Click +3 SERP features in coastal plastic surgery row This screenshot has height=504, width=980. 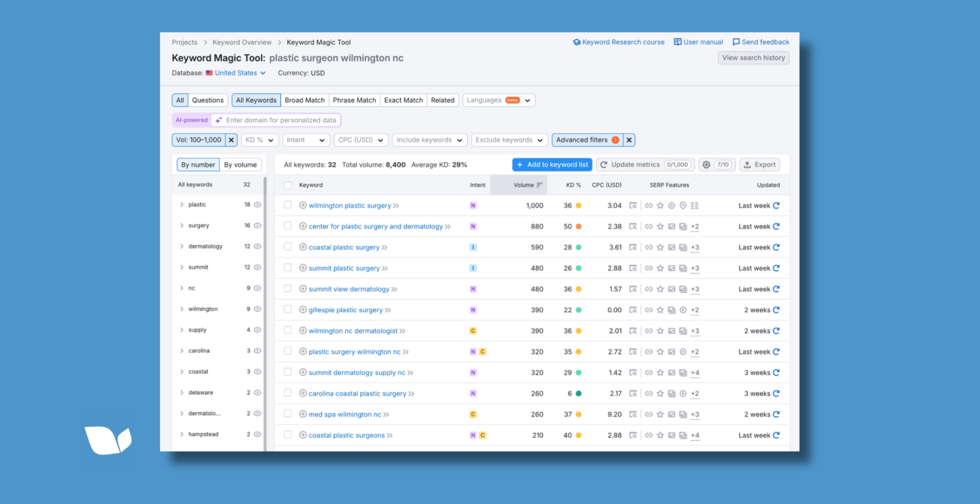(x=695, y=248)
